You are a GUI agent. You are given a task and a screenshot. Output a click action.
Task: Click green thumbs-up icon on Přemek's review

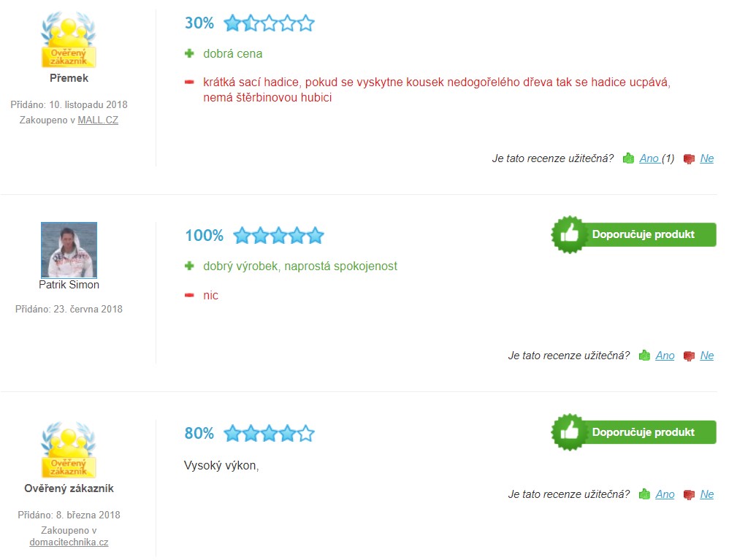point(628,158)
